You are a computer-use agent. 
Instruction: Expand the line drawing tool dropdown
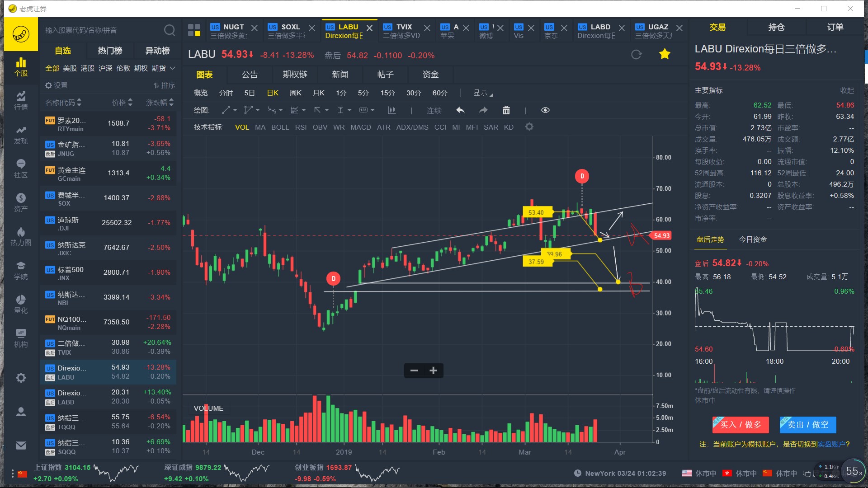[x=235, y=110]
